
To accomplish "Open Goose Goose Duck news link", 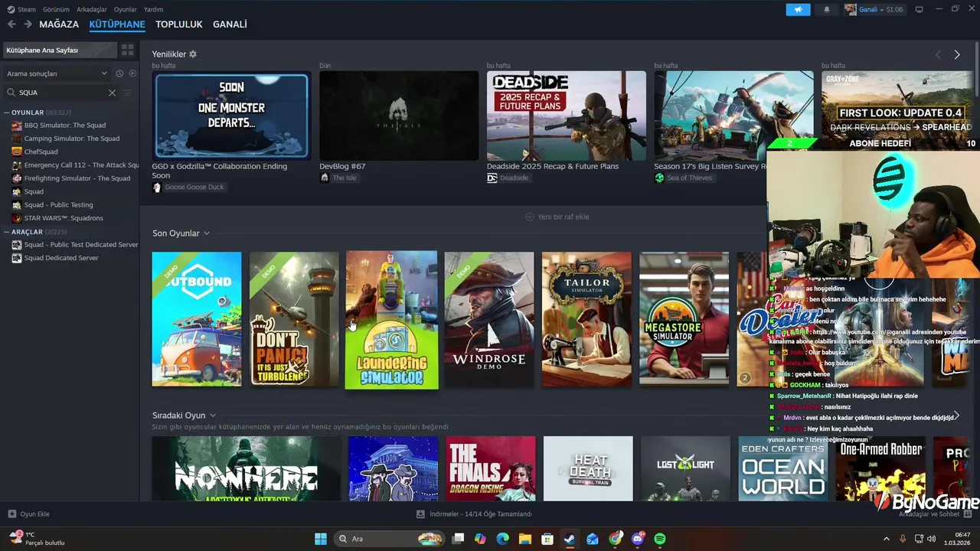I will (x=189, y=187).
